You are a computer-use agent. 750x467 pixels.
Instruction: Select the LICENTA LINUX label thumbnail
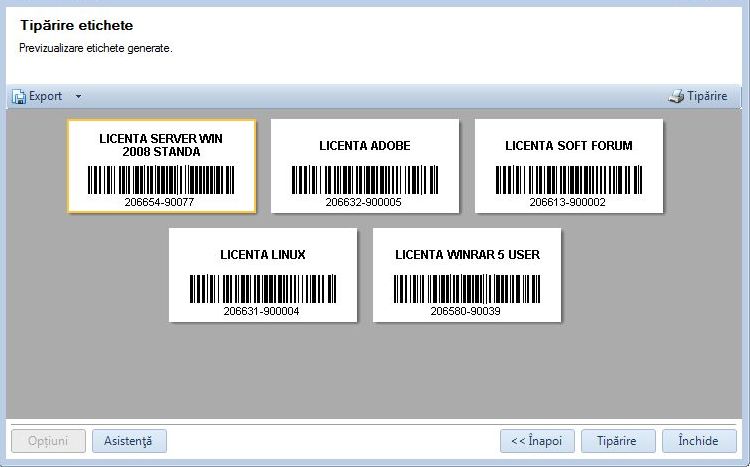(263, 275)
